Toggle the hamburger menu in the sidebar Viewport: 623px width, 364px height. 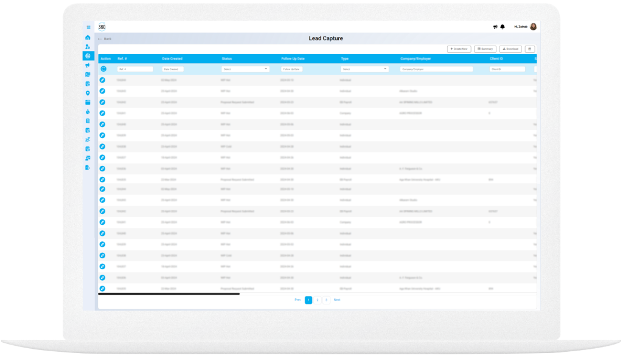coord(88,27)
